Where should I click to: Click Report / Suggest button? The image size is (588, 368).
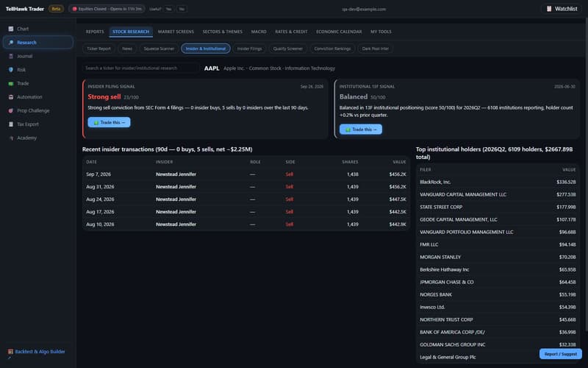pyautogui.click(x=561, y=354)
